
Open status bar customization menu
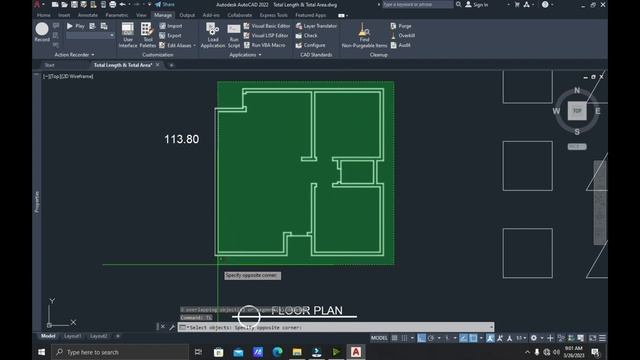pyautogui.click(x=602, y=338)
